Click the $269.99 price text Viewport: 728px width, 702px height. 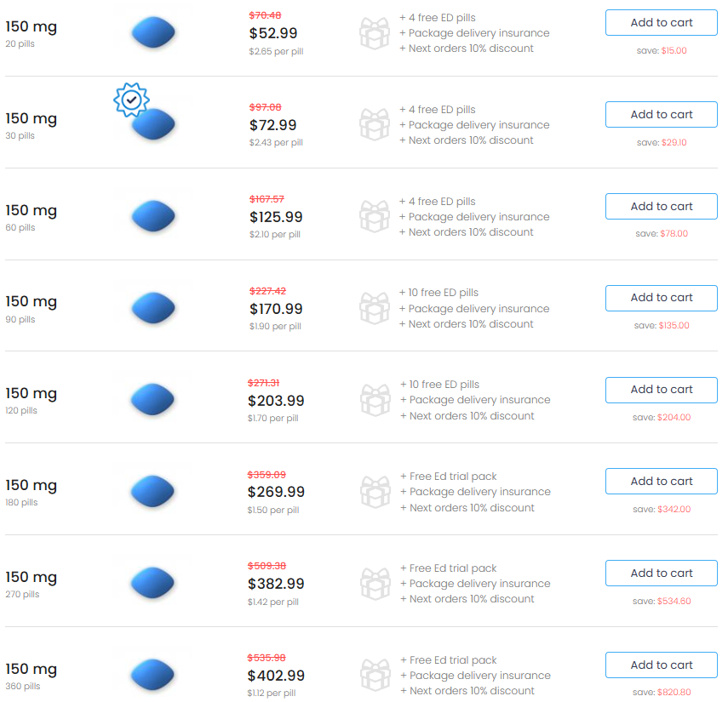click(x=276, y=492)
